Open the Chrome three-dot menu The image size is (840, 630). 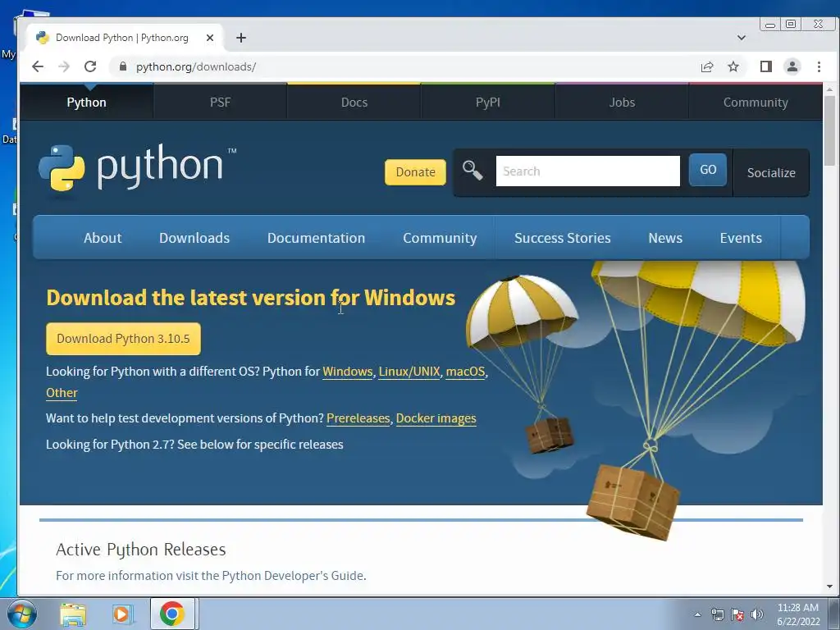(x=819, y=66)
